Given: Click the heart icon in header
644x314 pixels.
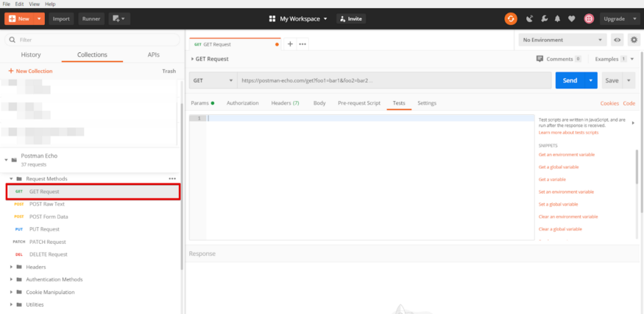Looking at the screenshot, I should pyautogui.click(x=572, y=18).
